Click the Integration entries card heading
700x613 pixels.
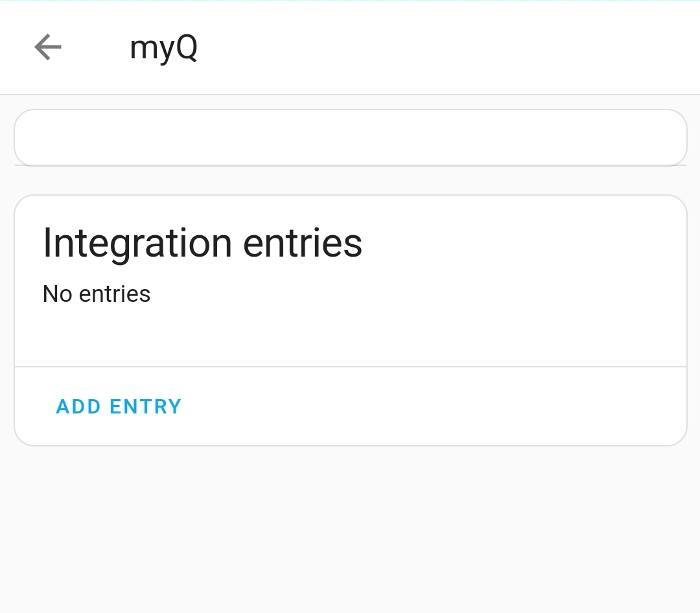click(x=202, y=243)
